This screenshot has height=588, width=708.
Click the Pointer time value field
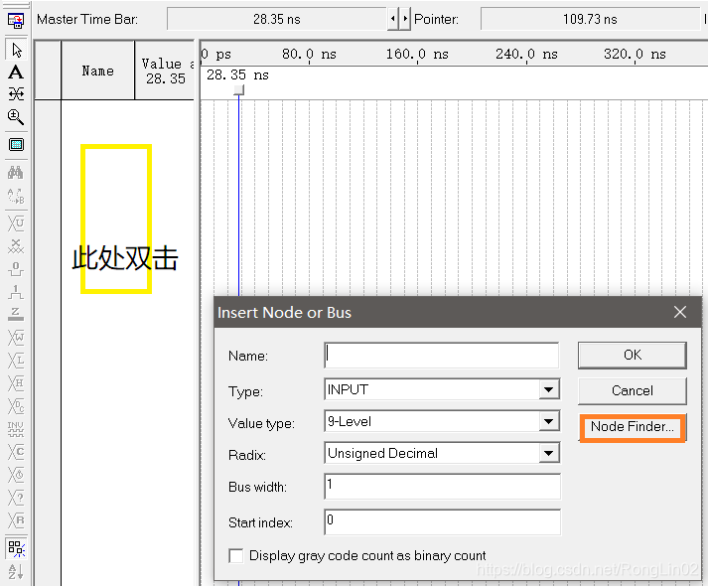coord(590,19)
